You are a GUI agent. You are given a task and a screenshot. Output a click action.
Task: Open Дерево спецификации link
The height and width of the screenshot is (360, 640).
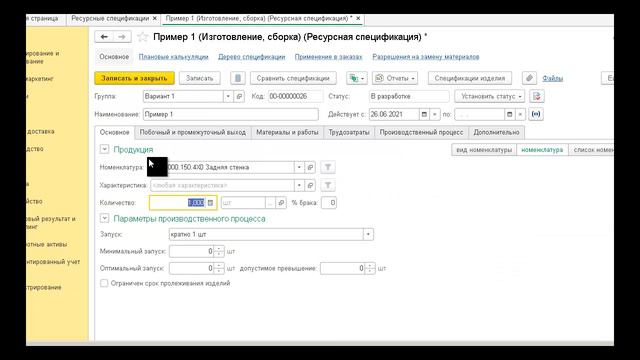click(x=251, y=57)
